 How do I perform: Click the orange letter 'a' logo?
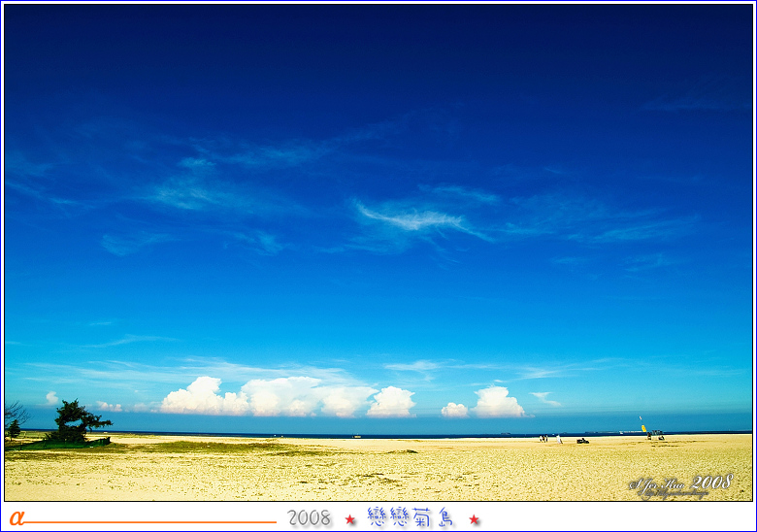tap(16, 517)
